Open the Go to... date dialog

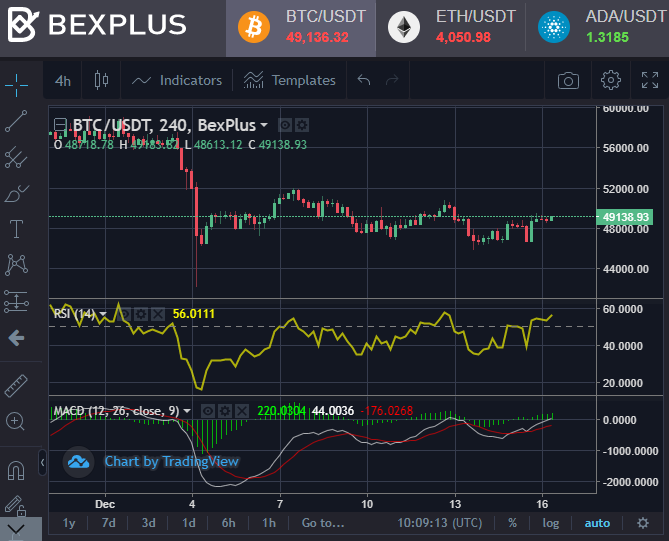pos(323,523)
